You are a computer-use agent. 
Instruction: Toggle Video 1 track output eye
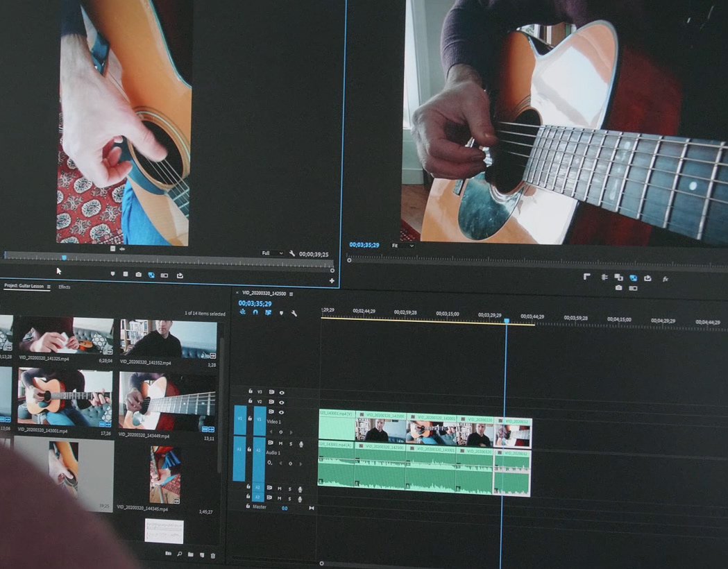click(281, 412)
